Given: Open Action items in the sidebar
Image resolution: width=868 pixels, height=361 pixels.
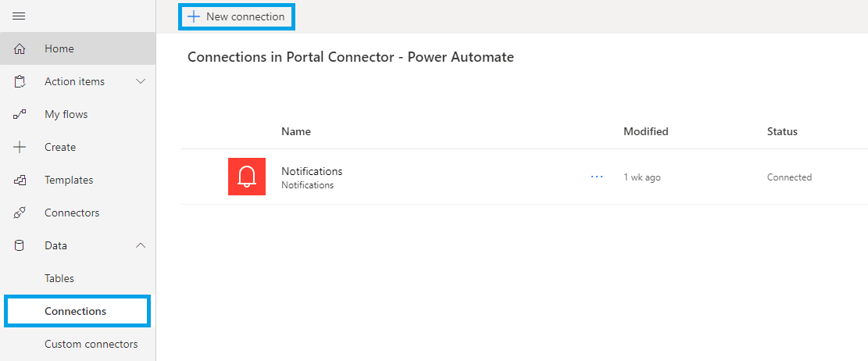Looking at the screenshot, I should coord(77,81).
